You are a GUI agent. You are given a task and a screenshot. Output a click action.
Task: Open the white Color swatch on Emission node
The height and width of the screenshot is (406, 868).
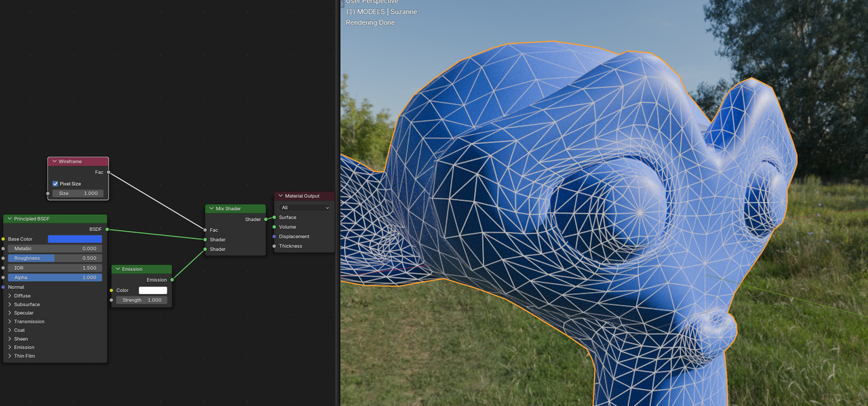coord(153,290)
